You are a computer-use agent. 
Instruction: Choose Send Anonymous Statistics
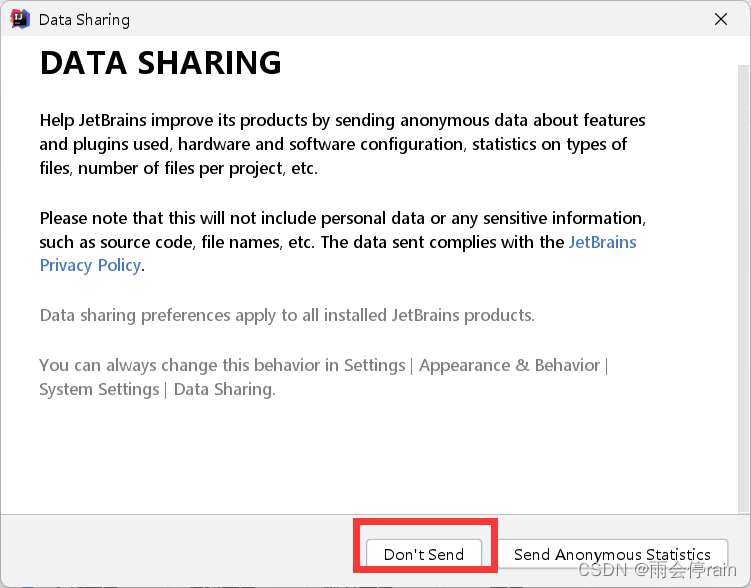click(613, 554)
